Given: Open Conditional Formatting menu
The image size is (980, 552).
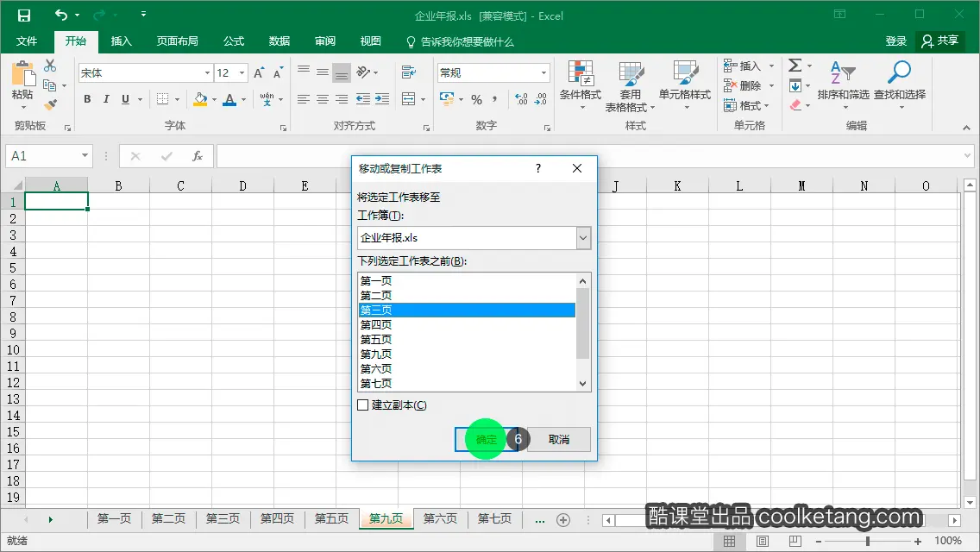Looking at the screenshot, I should pyautogui.click(x=581, y=85).
